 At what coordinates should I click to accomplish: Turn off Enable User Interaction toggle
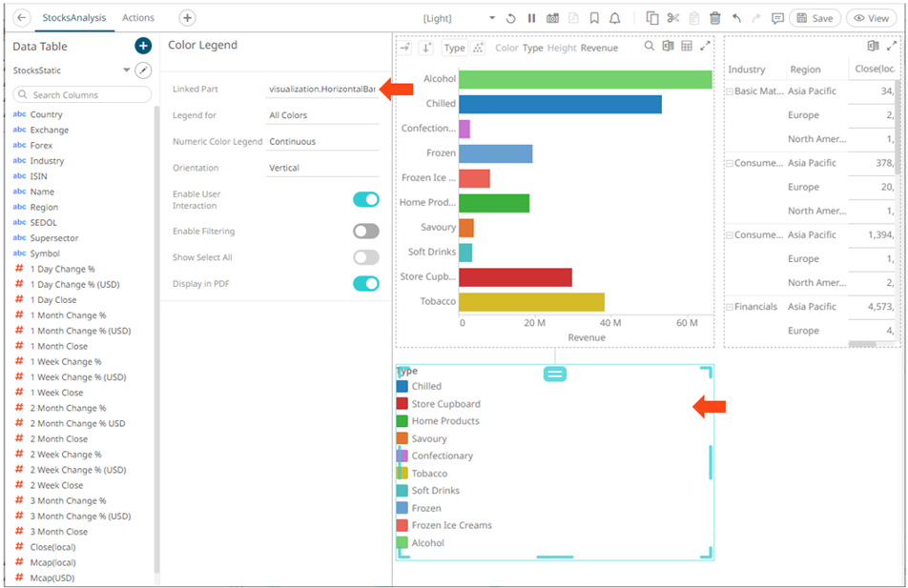(365, 199)
